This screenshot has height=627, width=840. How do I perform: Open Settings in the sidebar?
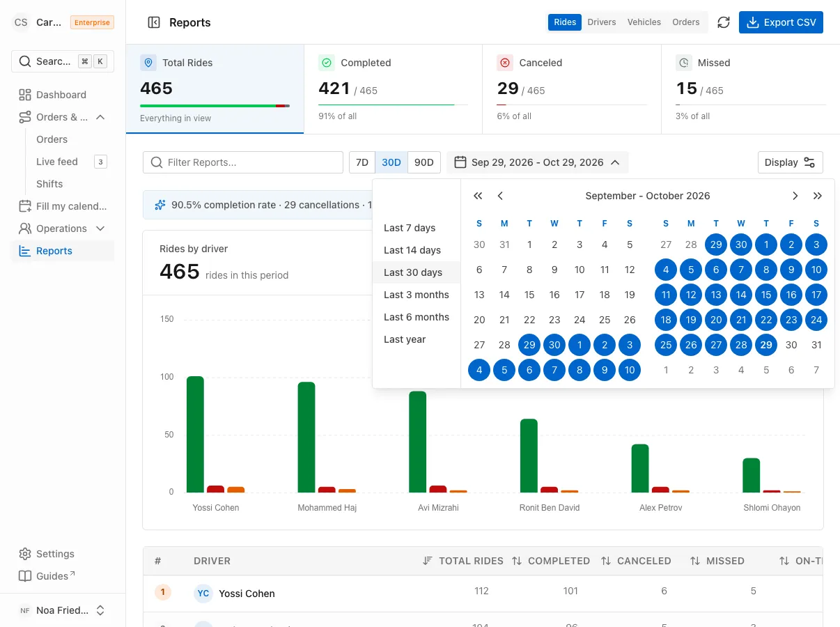(63, 554)
